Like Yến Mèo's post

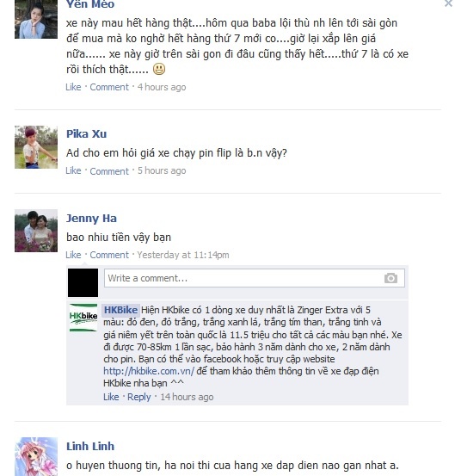pyautogui.click(x=73, y=87)
